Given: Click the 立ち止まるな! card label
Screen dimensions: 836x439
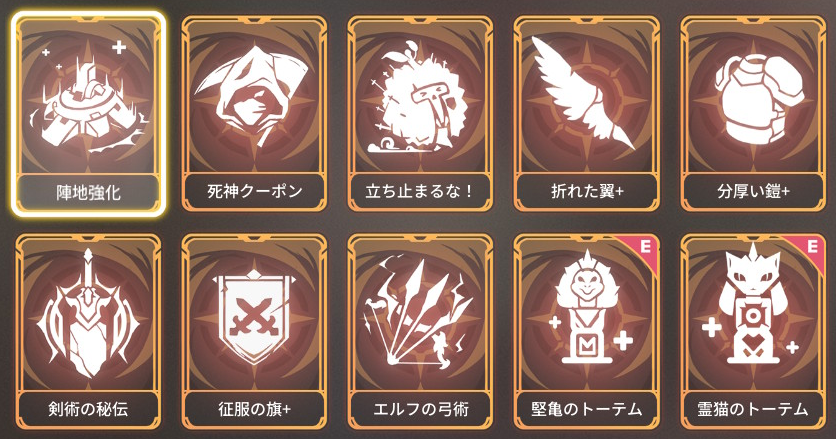Looking at the screenshot, I should [420, 191].
